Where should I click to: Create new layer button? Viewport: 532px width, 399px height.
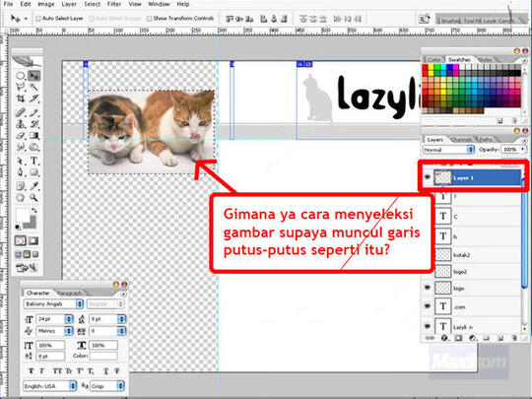pyautogui.click(x=500, y=338)
